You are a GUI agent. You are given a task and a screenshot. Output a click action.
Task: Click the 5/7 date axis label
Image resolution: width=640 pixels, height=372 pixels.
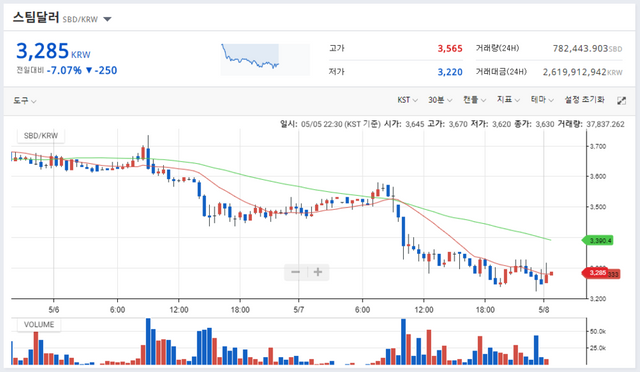pos(299,310)
